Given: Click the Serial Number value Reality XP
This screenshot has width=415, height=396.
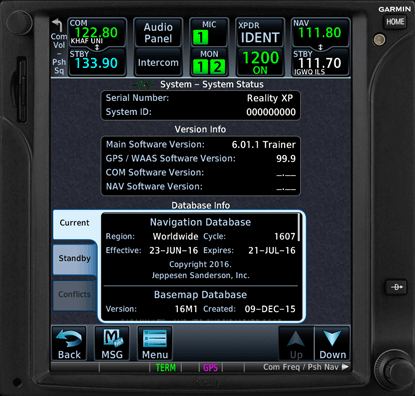Looking at the screenshot, I should [x=270, y=98].
